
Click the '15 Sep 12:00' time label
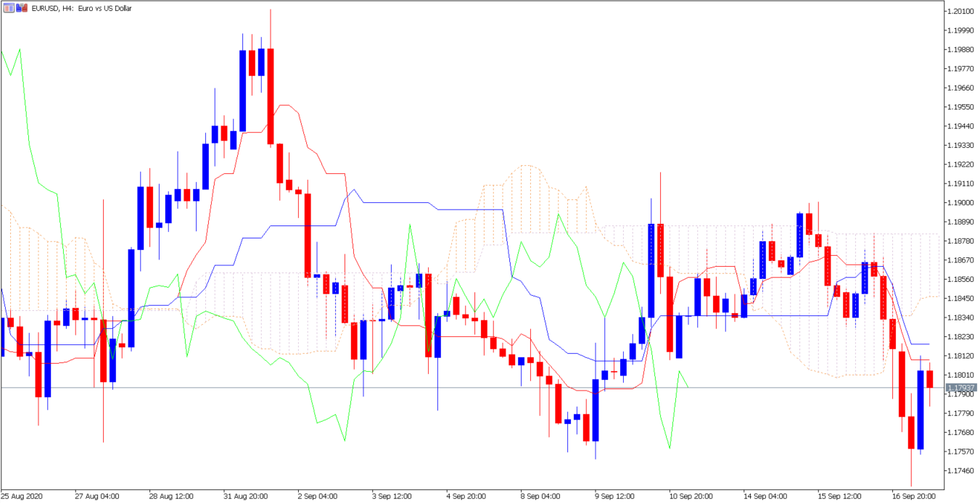tap(840, 496)
